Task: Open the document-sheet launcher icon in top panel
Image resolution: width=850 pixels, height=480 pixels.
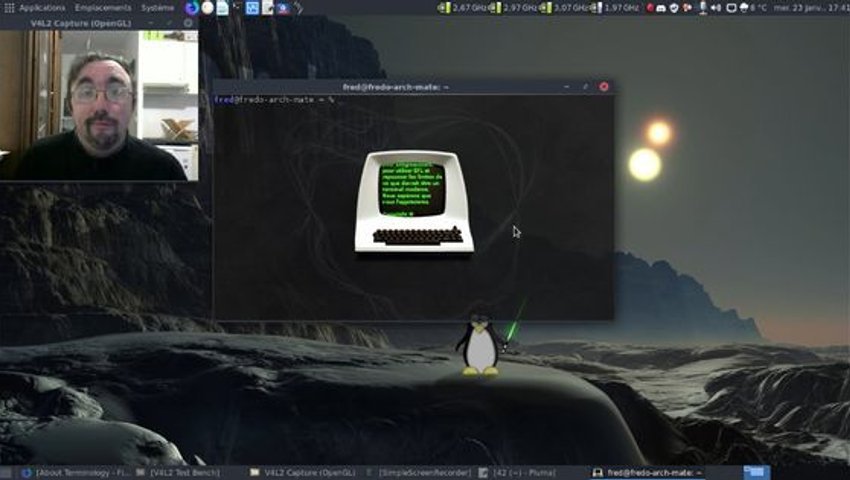Action: 222,8
